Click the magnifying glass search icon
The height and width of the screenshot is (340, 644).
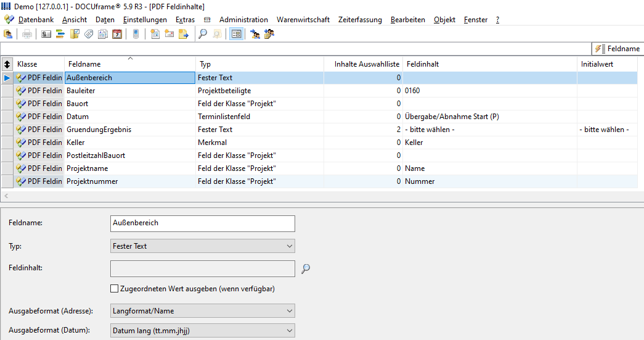pyautogui.click(x=203, y=34)
